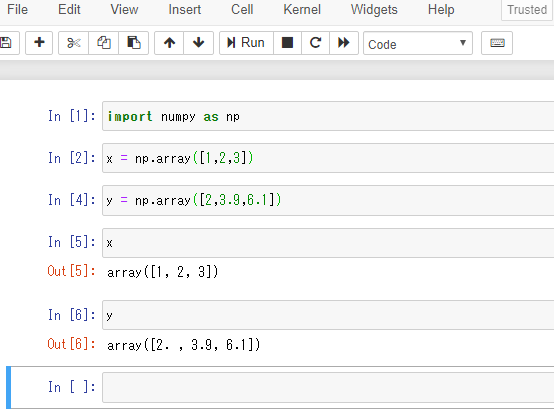The height and width of the screenshot is (416, 554).
Task: Open the Widgets menu
Action: 374,10
